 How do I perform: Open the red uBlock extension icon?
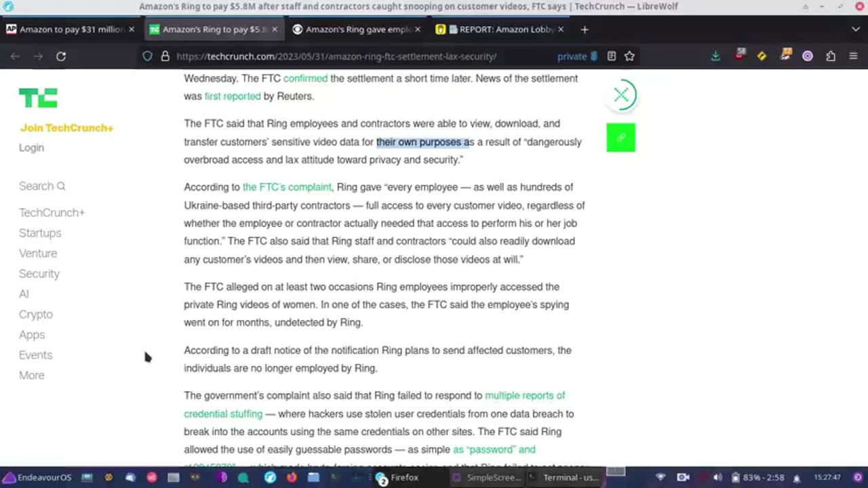pos(740,56)
